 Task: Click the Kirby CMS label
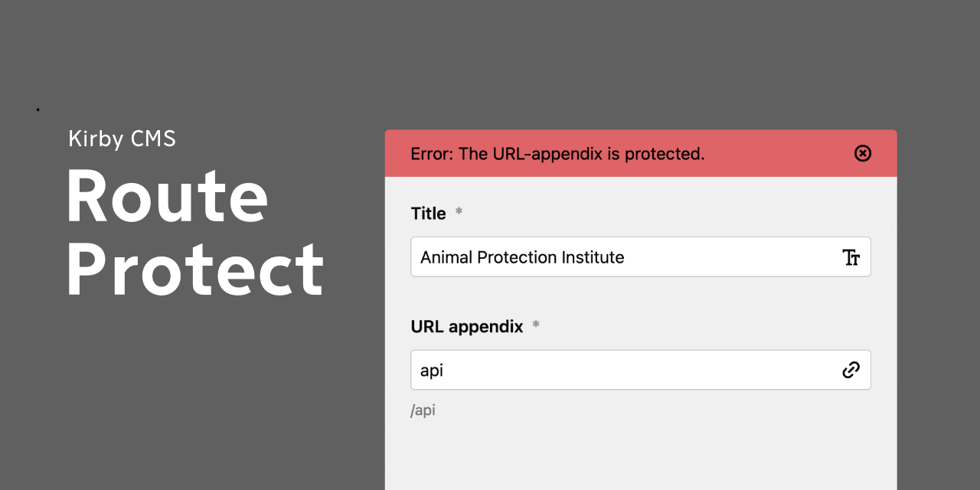122,139
